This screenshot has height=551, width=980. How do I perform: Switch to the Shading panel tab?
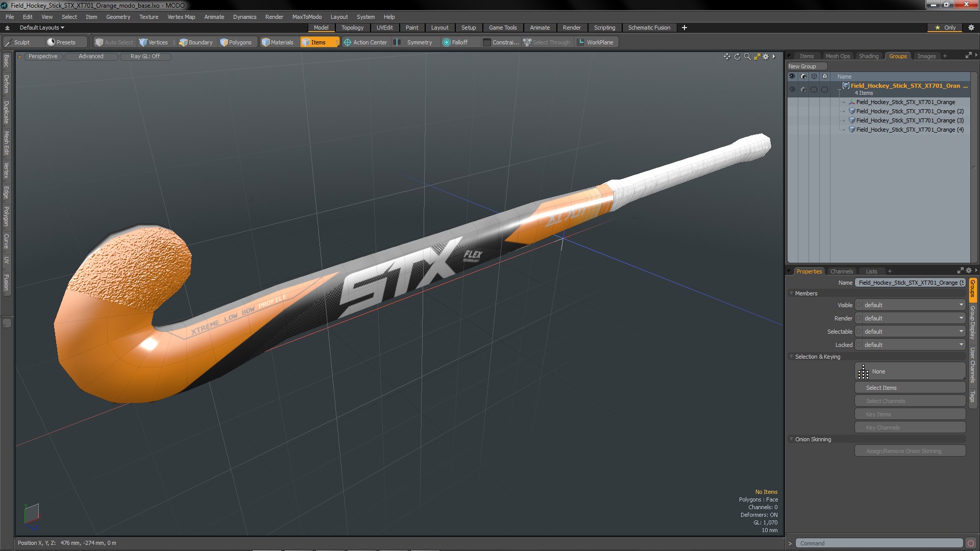pyautogui.click(x=868, y=56)
